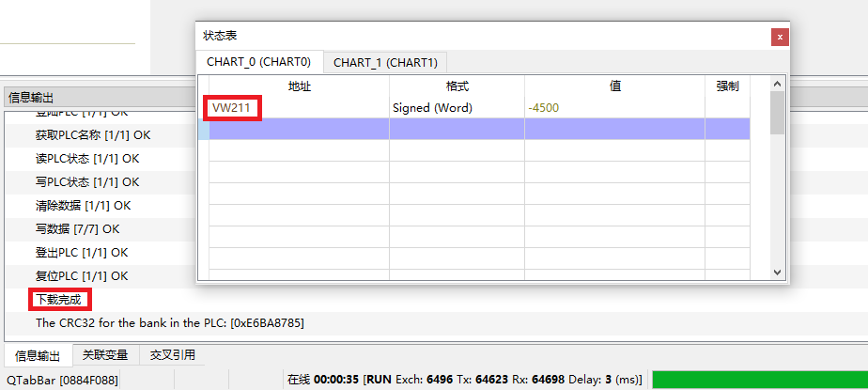Click the 强制 column header

point(727,86)
